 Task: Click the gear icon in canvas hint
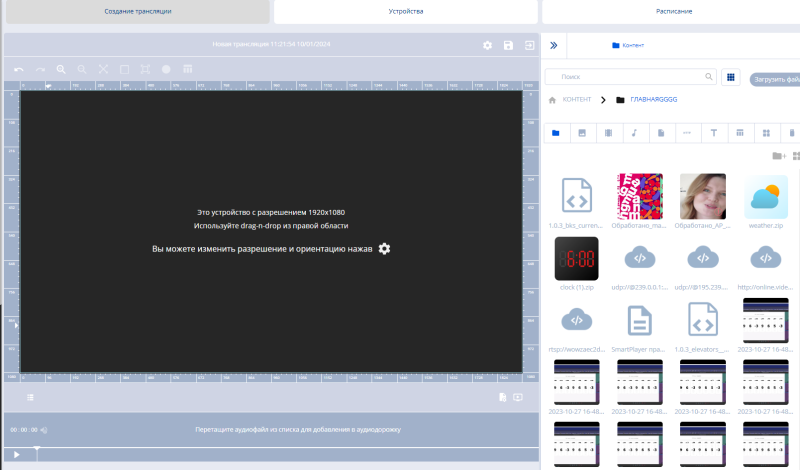tap(384, 248)
